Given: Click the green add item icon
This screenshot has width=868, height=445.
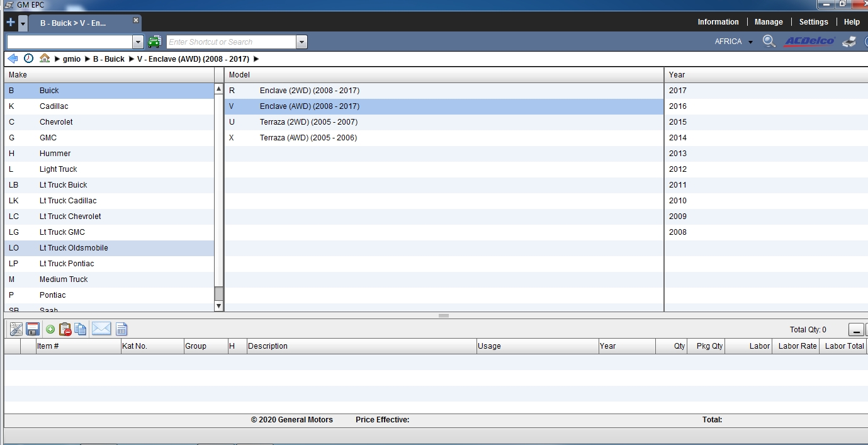Looking at the screenshot, I should pyautogui.click(x=50, y=329).
